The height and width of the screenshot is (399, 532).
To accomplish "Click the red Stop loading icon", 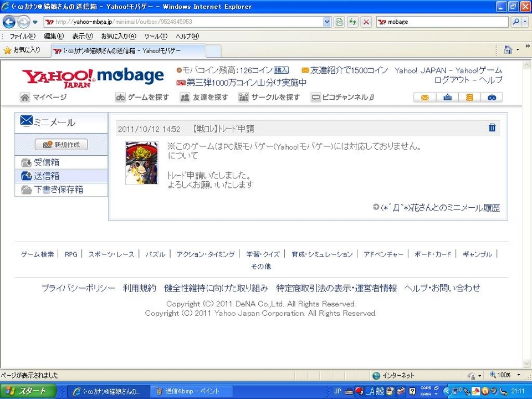I will (366, 22).
